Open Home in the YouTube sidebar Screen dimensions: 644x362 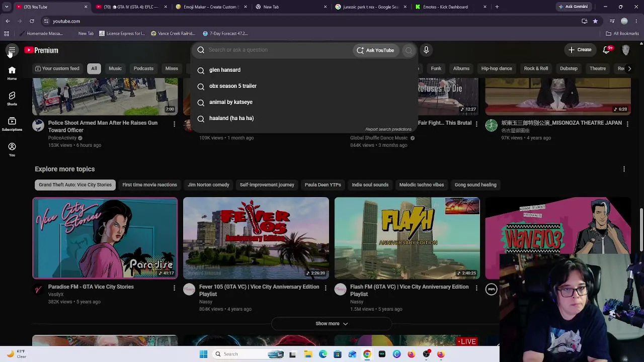(12, 73)
